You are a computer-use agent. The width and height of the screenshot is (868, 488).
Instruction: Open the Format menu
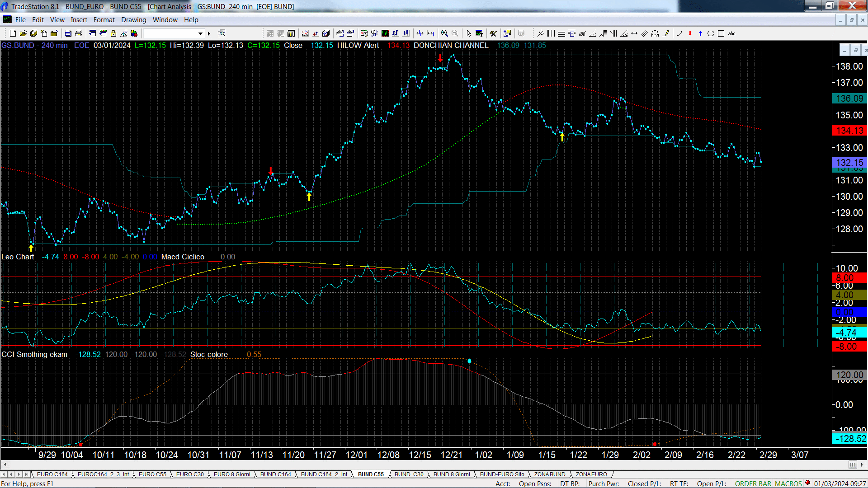click(x=104, y=20)
